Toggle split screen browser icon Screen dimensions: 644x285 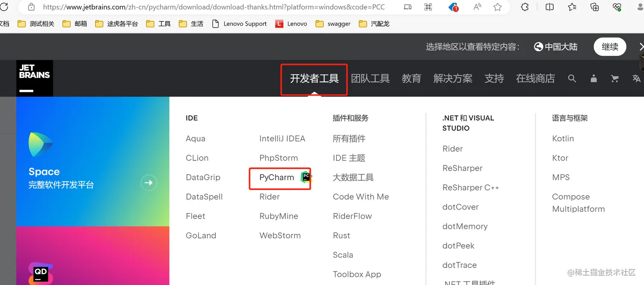coord(550,7)
